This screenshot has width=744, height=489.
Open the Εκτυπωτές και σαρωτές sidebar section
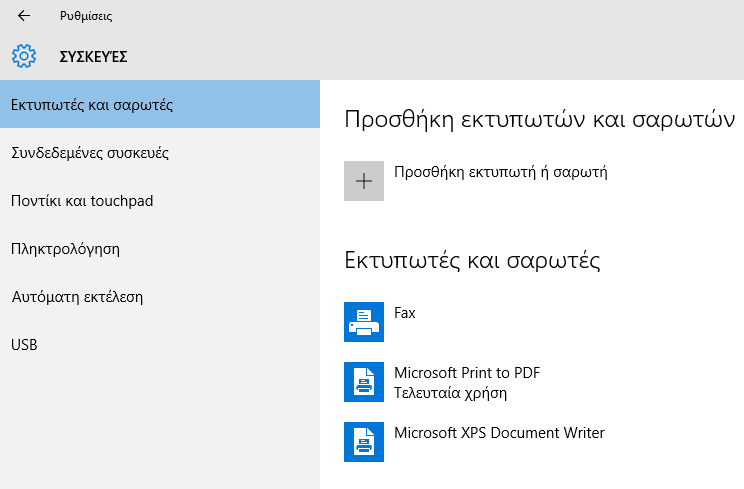tap(92, 105)
